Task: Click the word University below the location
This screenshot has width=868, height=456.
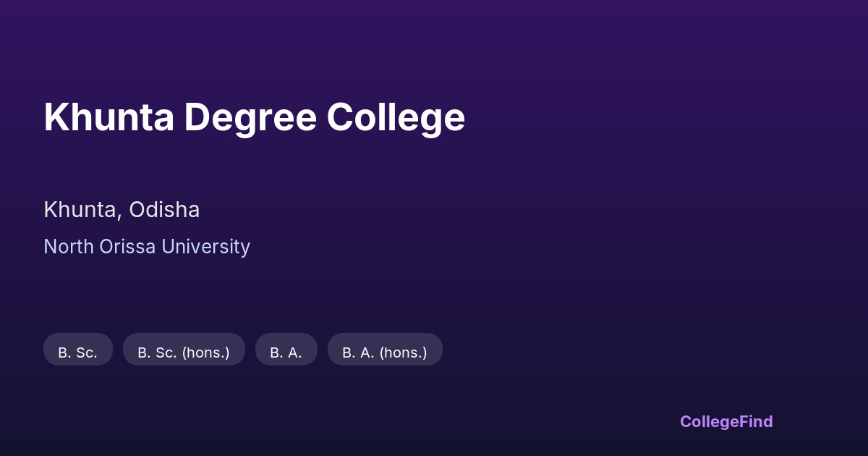Action: tap(205, 247)
